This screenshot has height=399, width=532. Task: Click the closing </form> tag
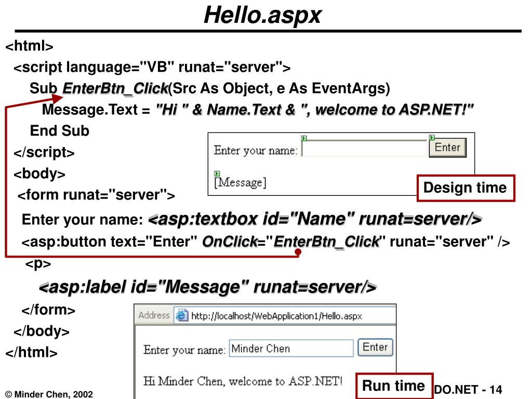tap(48, 310)
